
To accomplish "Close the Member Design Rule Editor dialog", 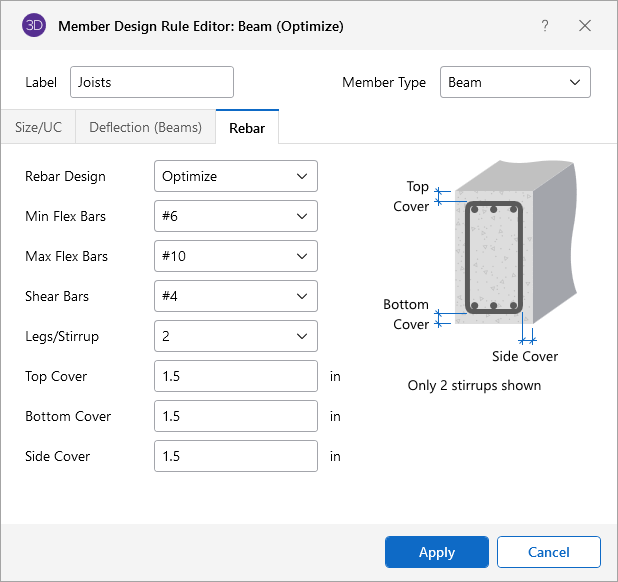I will 585,26.
